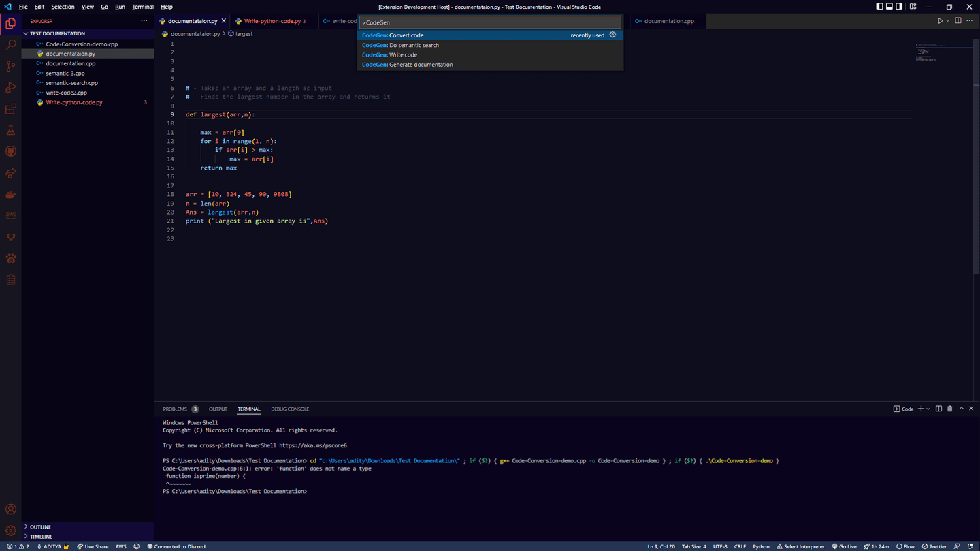Change CRLF end of line sequence
This screenshot has width=980, height=551.
click(740, 546)
